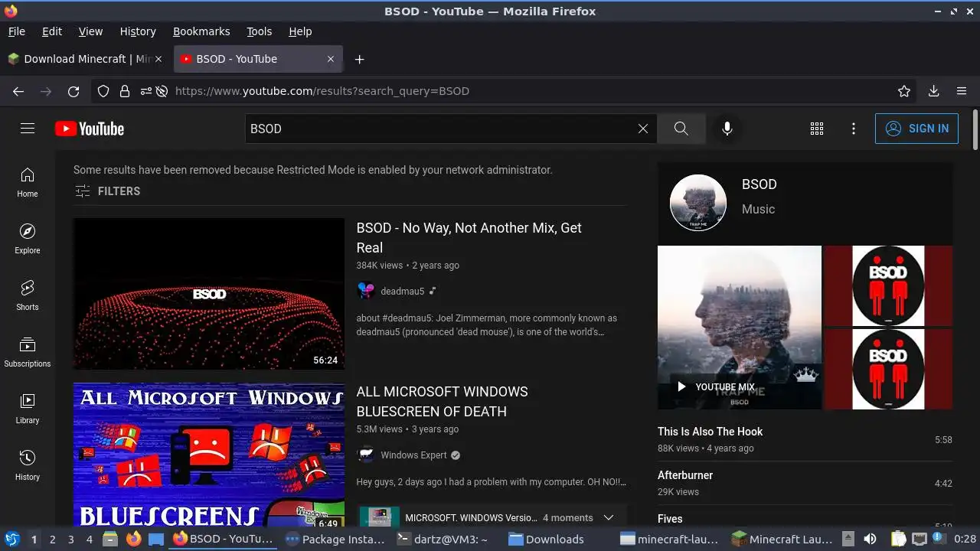
Task: Open the All Microsoft Windows Bluescreens thumbnail
Action: 209,455
